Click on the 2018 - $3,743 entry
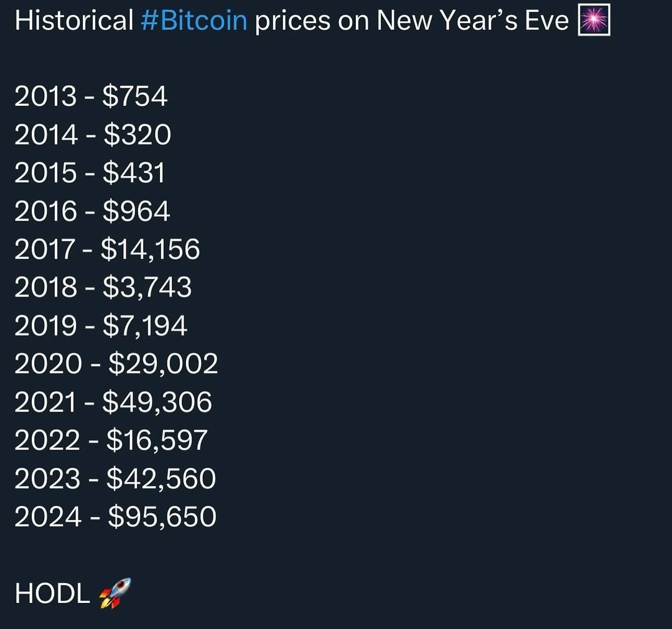The height and width of the screenshot is (629, 672). tap(103, 287)
